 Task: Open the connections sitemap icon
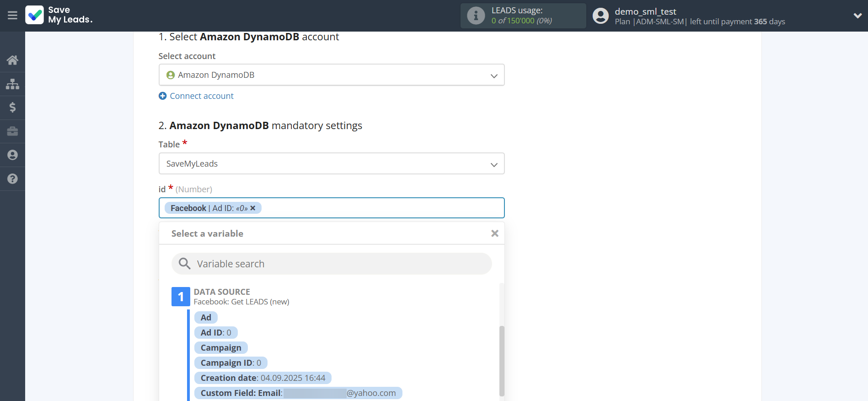point(12,84)
